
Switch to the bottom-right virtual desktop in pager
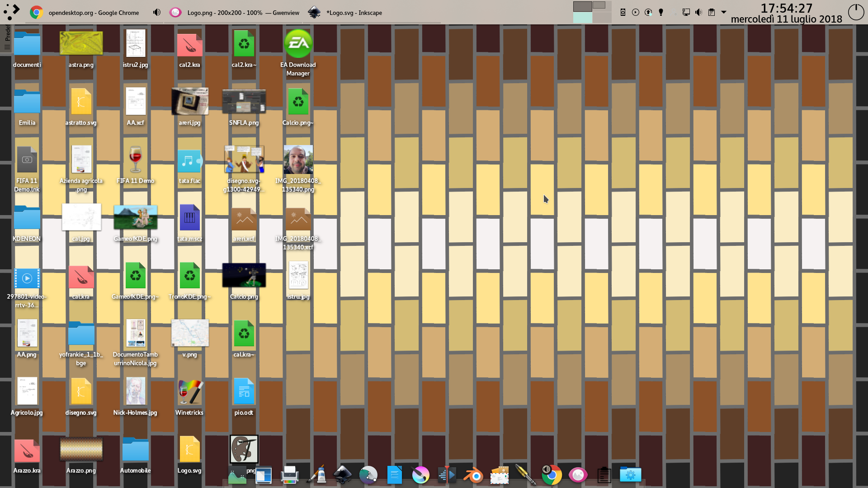pyautogui.click(x=602, y=18)
